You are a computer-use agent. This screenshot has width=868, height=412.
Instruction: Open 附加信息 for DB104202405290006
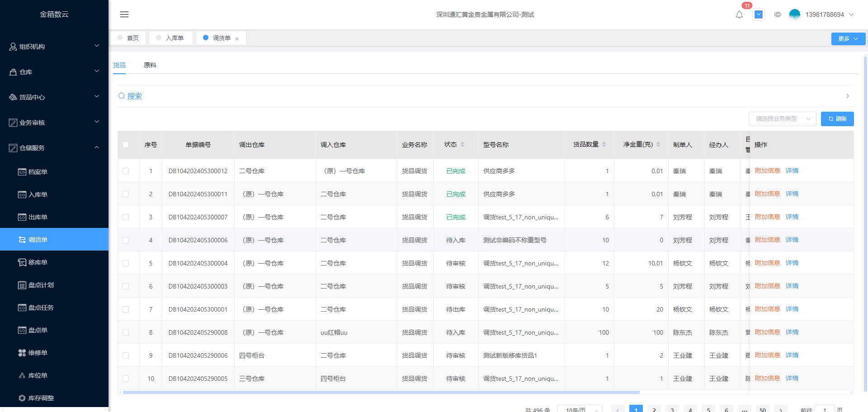click(x=768, y=355)
